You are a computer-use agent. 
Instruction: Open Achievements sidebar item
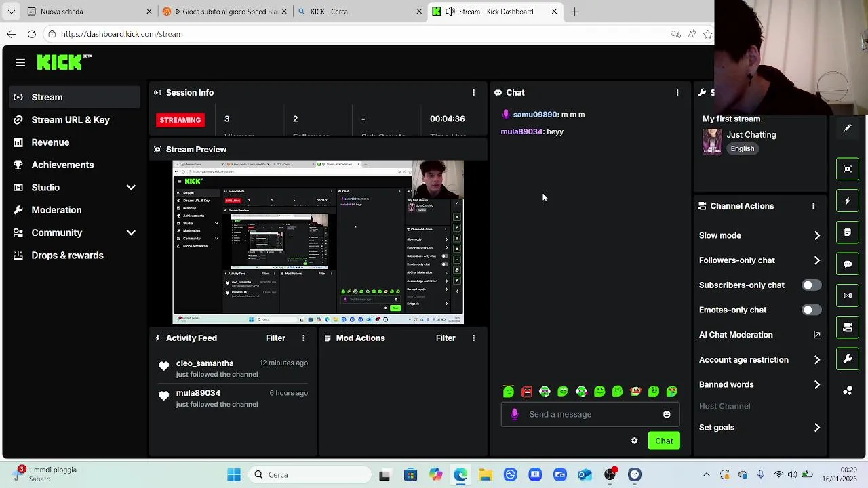click(x=75, y=165)
